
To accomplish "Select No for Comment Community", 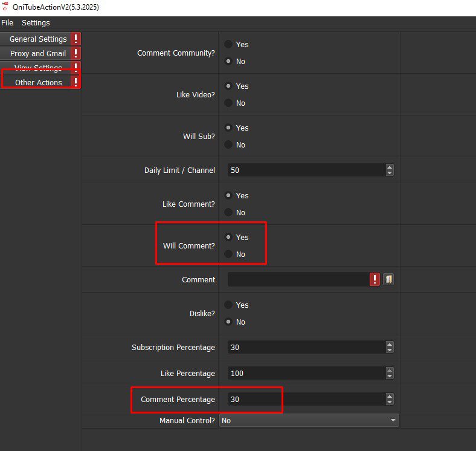I will [235, 62].
